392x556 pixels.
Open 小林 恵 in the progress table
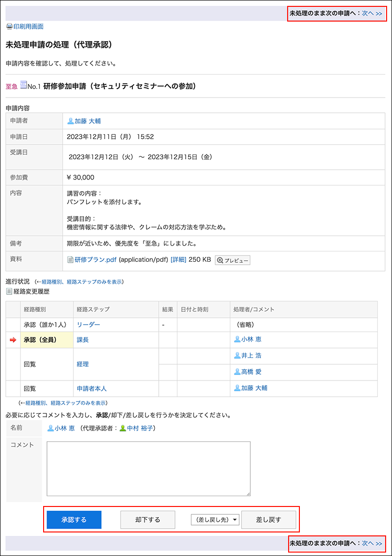pos(251,339)
